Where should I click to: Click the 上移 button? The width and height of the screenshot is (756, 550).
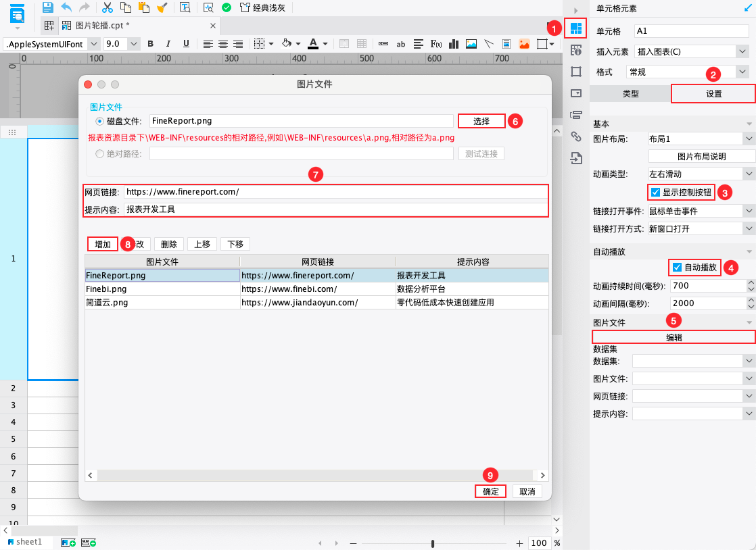(202, 244)
